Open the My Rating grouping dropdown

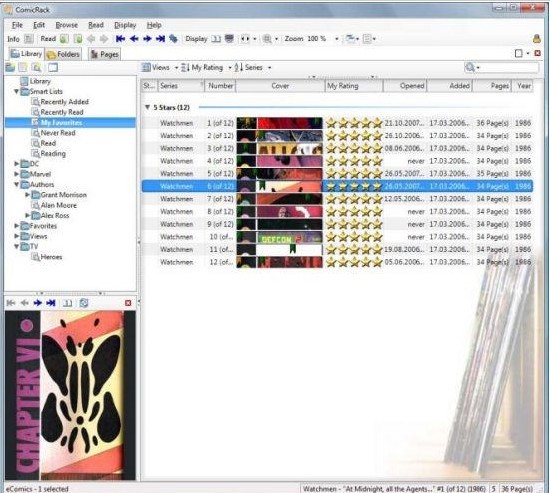[x=207, y=67]
